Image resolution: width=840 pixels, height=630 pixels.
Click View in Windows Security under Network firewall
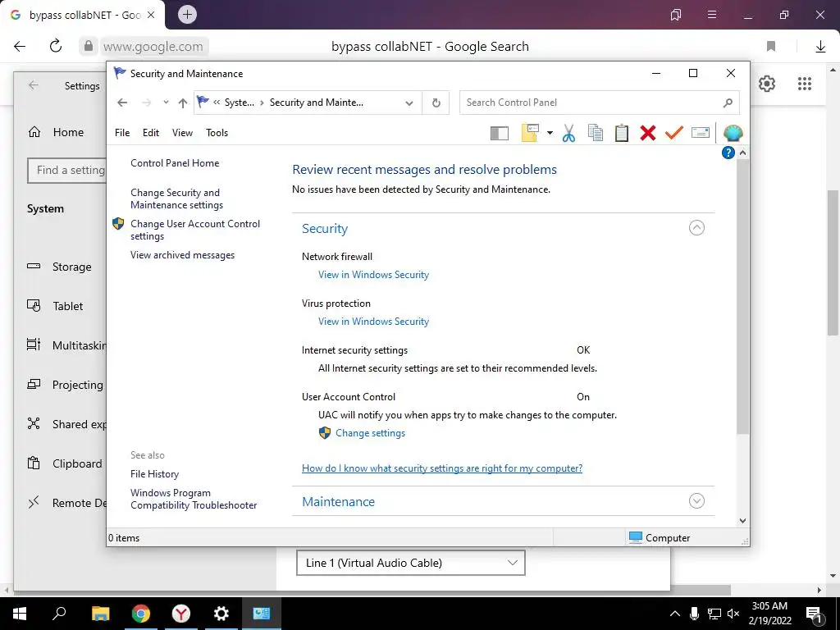coord(373,274)
